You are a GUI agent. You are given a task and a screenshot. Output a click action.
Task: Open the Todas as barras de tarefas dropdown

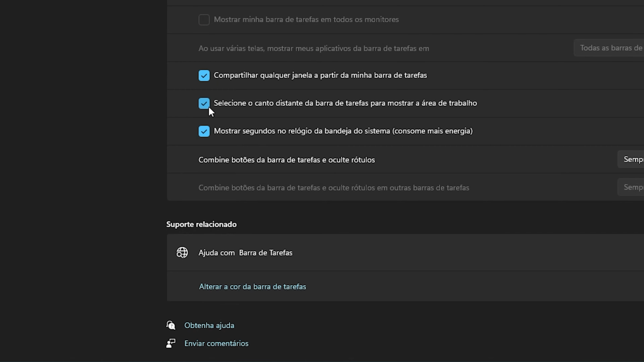pos(609,48)
